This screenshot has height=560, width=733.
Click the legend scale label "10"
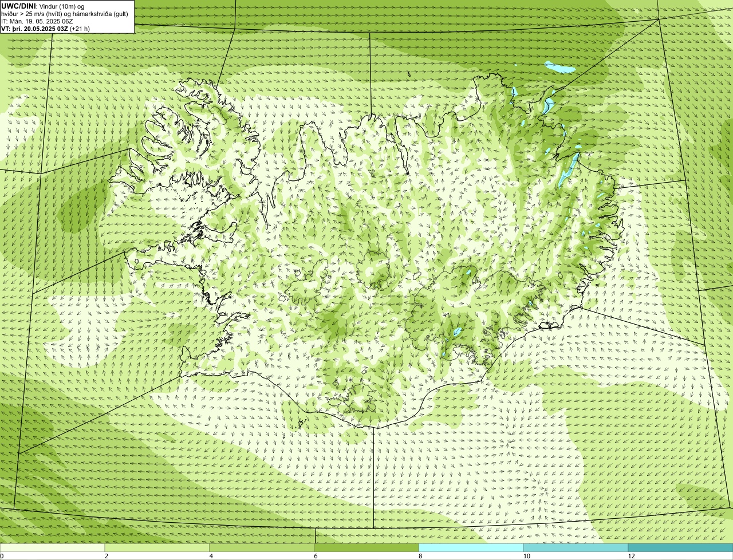pyautogui.click(x=527, y=556)
